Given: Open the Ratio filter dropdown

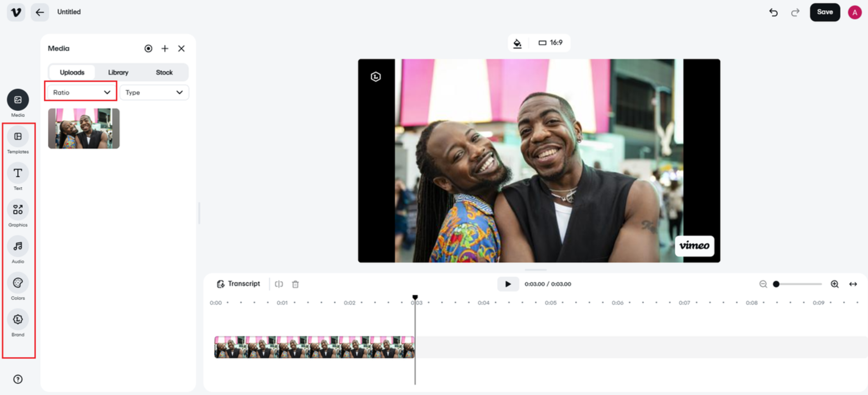Looking at the screenshot, I should point(80,92).
